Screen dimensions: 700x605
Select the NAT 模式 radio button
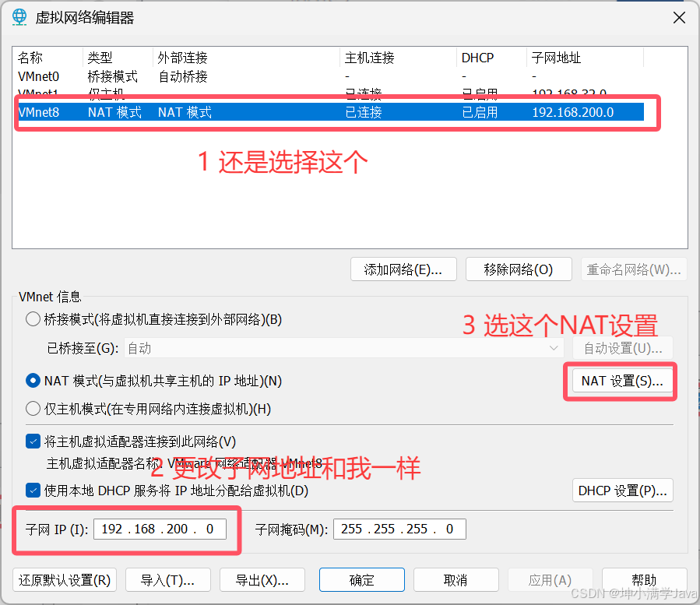[x=33, y=381]
